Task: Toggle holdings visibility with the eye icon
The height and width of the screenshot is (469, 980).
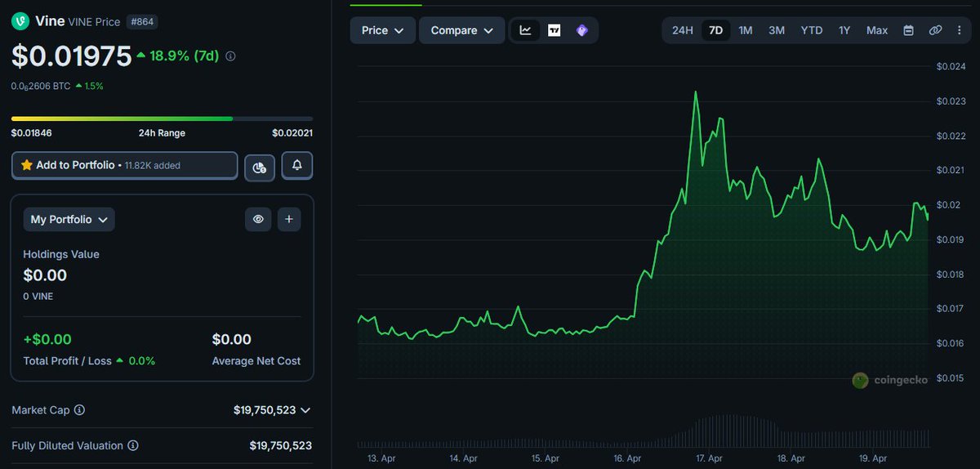Action: click(x=258, y=219)
